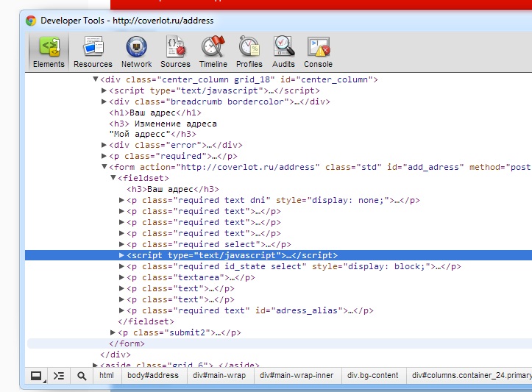Click the dock-to-window icon
The height and width of the screenshot is (392, 532).
36,376
